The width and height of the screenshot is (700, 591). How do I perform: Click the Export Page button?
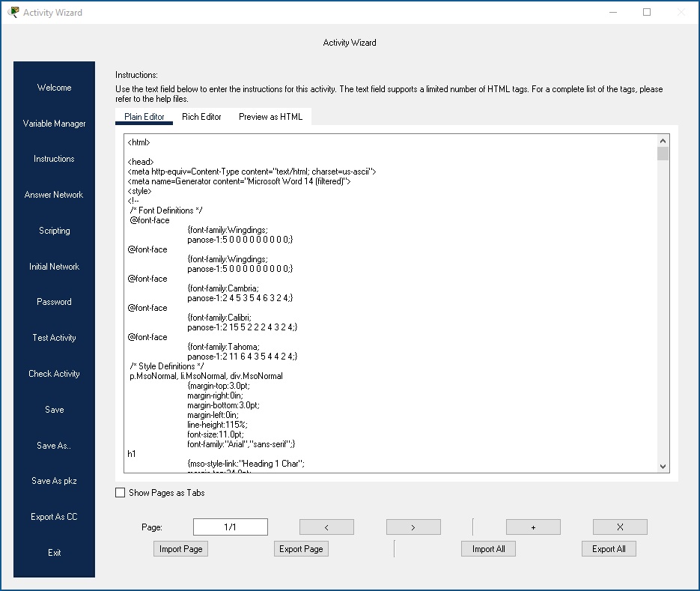tap(302, 549)
